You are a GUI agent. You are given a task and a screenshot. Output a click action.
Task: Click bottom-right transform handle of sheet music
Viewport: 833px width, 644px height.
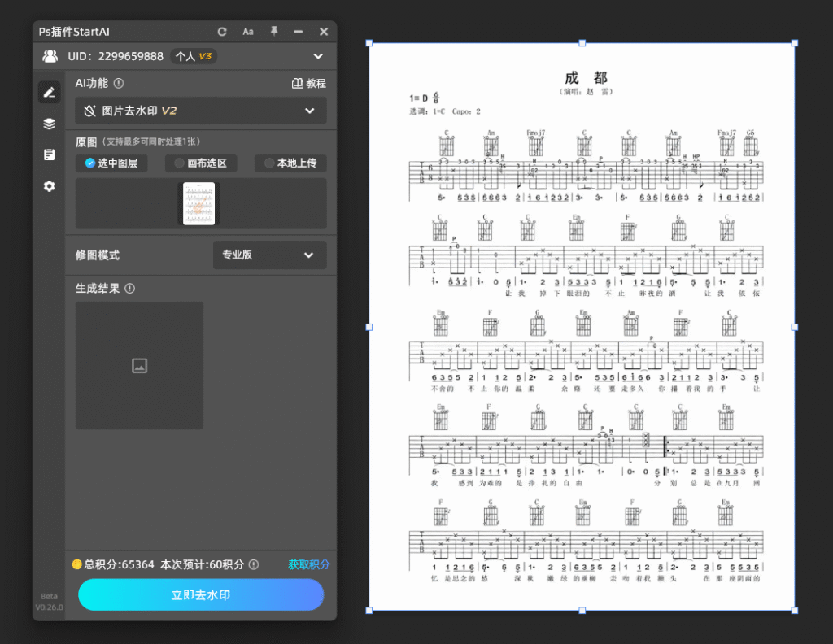coord(795,611)
